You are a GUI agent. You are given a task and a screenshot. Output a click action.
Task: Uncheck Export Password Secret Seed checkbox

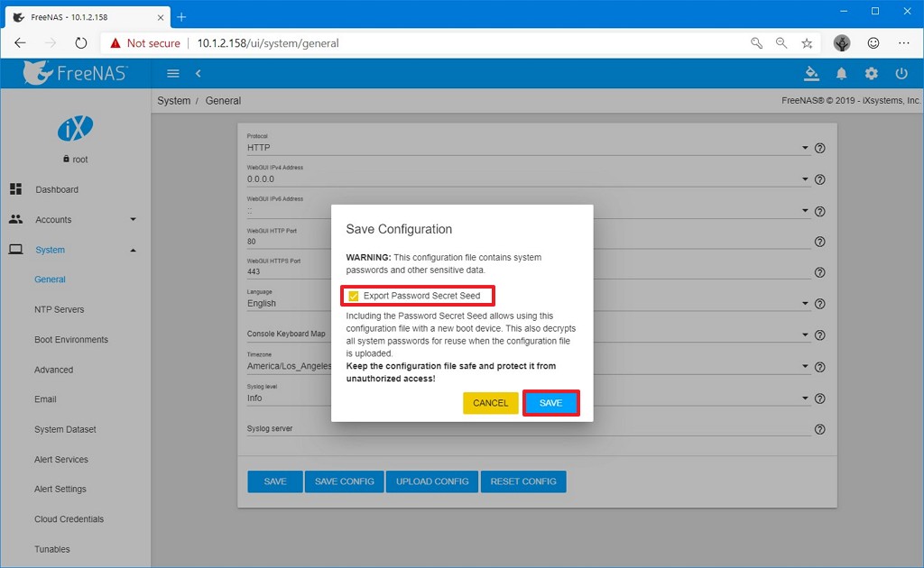tap(354, 296)
